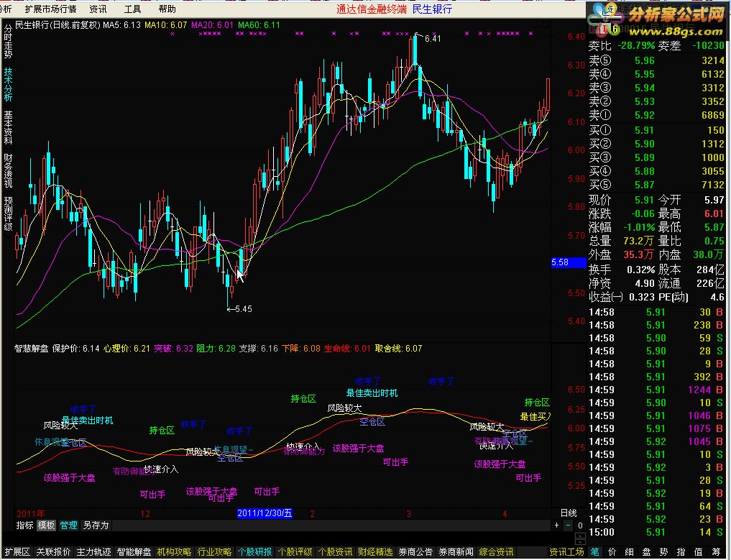Select the 细 tab at bottom right
731x560 pixels.
(630, 552)
